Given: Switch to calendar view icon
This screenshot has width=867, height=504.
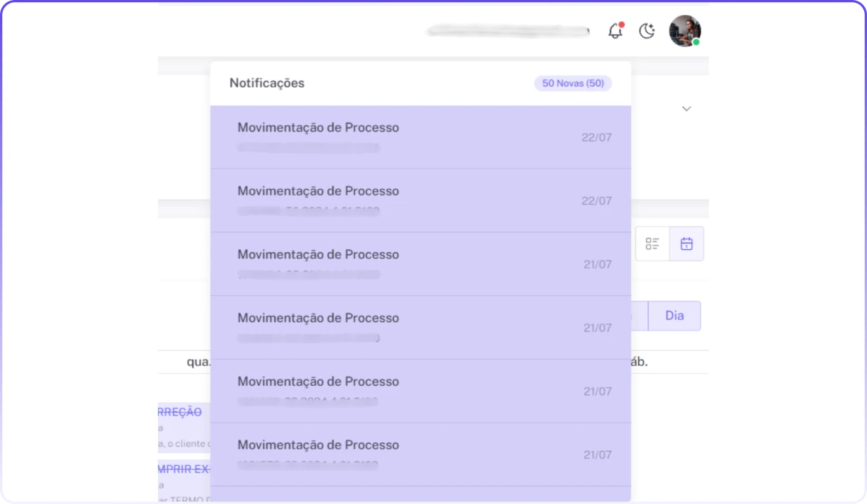Looking at the screenshot, I should pos(686,244).
